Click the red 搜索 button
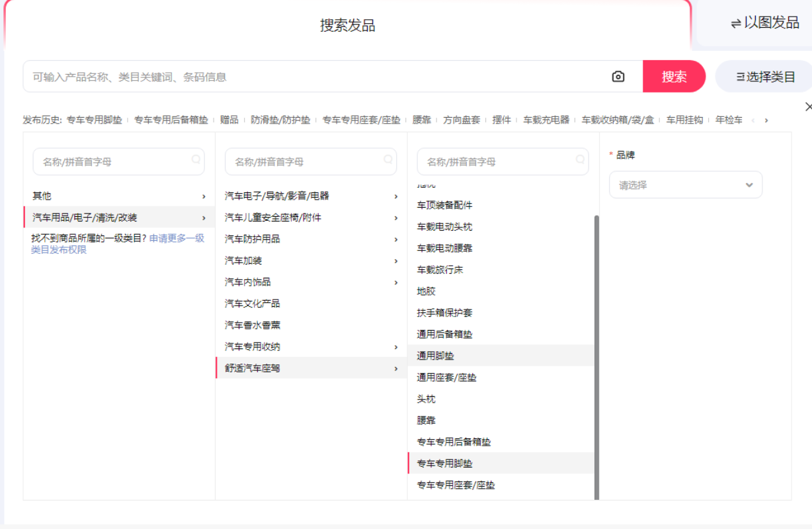This screenshot has height=529, width=812. coord(674,77)
